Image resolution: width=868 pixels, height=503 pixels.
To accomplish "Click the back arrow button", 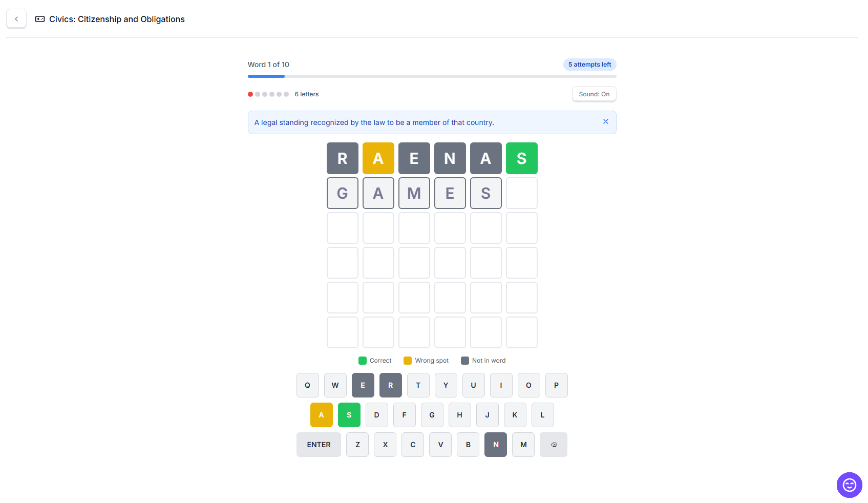I will coord(16,19).
